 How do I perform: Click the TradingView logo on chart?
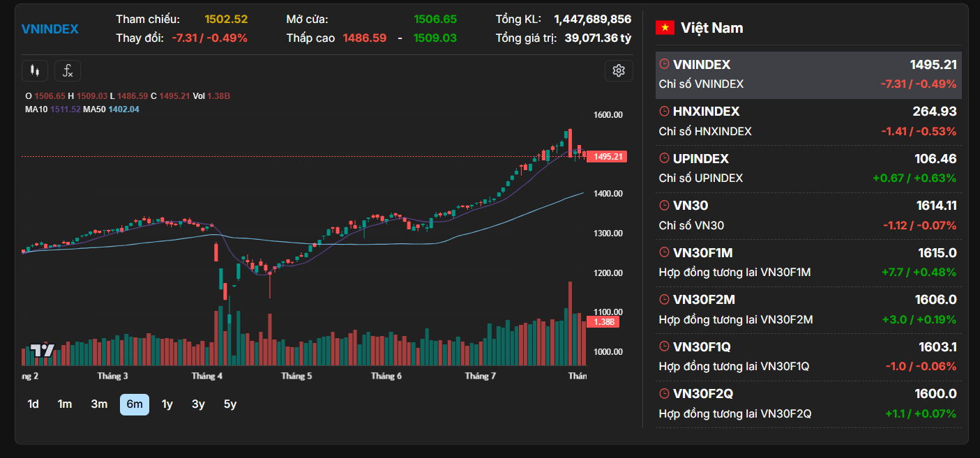(x=43, y=351)
